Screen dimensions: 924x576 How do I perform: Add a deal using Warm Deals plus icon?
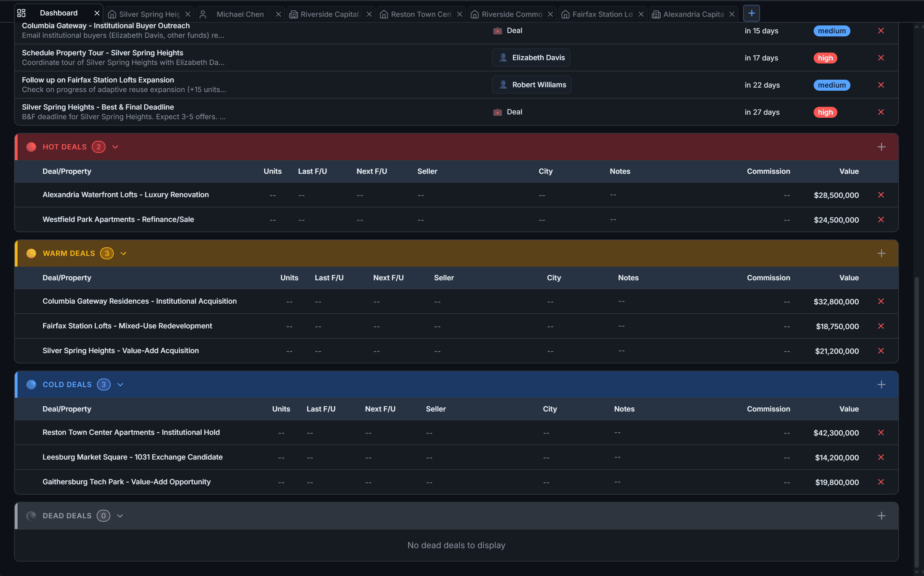pyautogui.click(x=881, y=253)
